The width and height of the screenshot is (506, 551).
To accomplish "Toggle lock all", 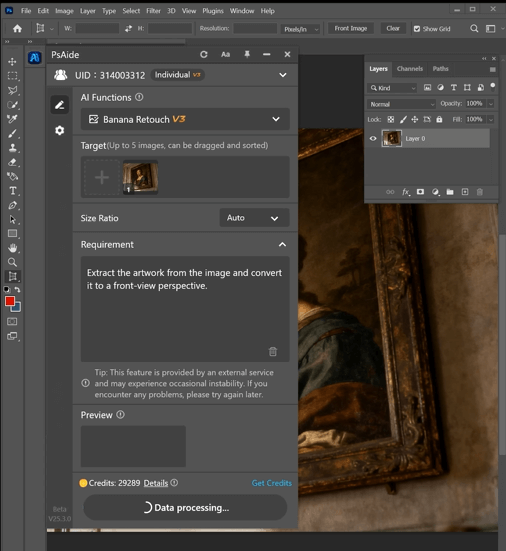I will pyautogui.click(x=439, y=119).
